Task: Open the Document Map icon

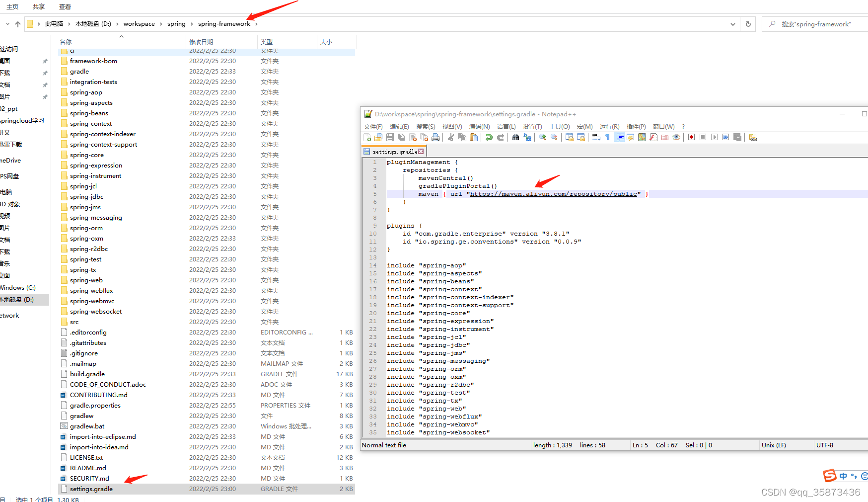Action: pyautogui.click(x=642, y=138)
